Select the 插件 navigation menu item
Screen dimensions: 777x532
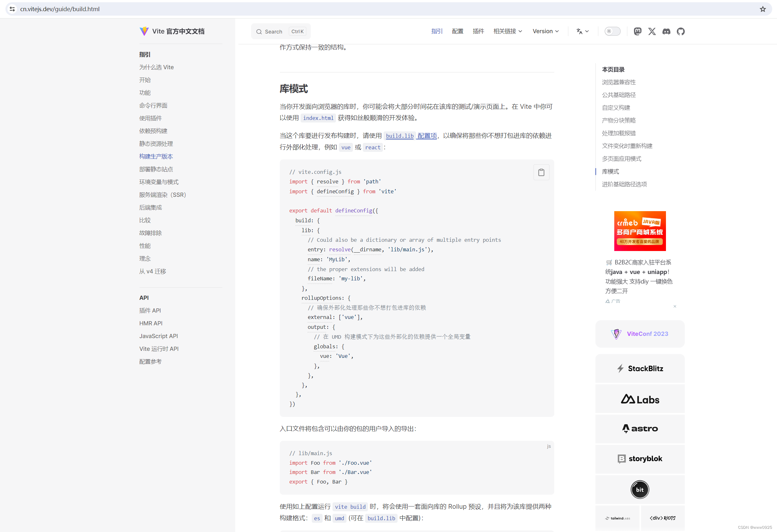point(478,31)
